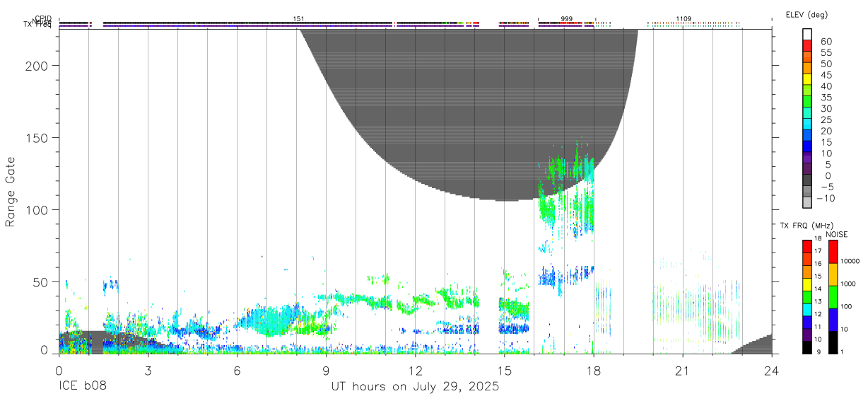The height and width of the screenshot is (401, 868).
Task: Click the black segment of NOISE bar
Action: pos(833,342)
